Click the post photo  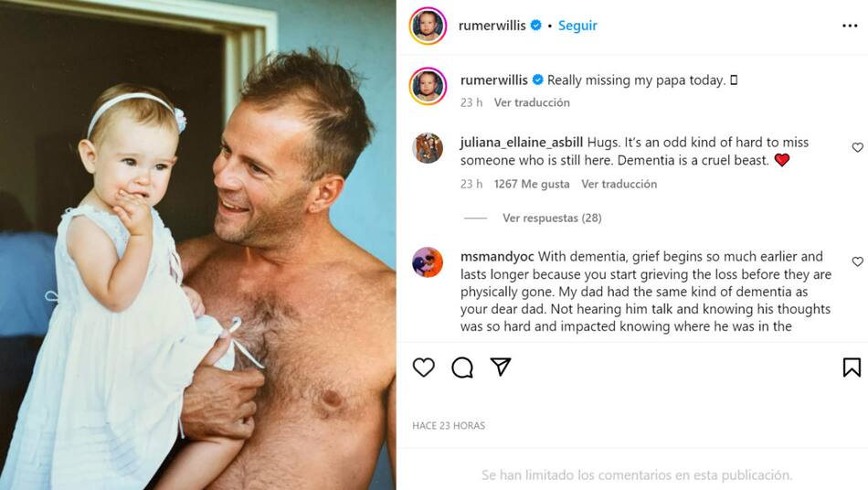pos(198,245)
